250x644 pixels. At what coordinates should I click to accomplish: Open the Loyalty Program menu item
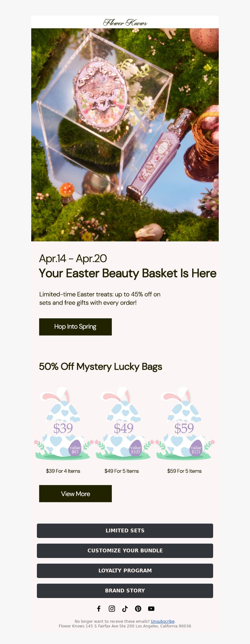(x=125, y=571)
